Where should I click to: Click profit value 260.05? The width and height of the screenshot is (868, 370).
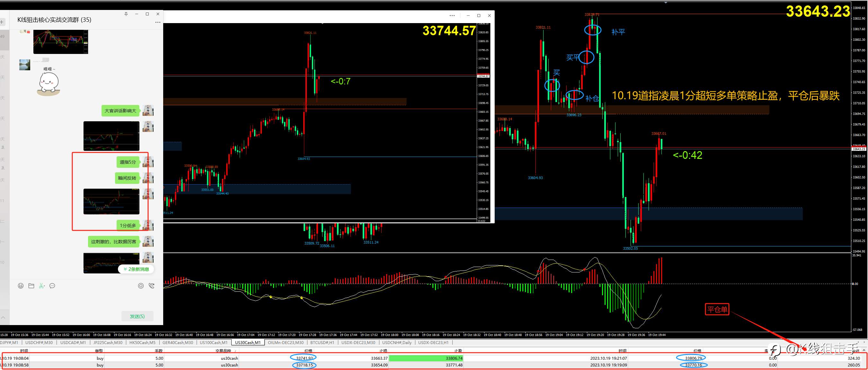click(x=854, y=365)
